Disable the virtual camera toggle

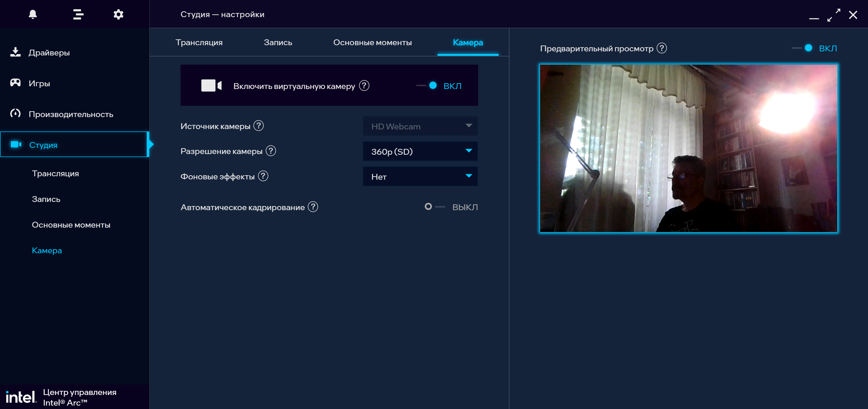click(x=428, y=86)
